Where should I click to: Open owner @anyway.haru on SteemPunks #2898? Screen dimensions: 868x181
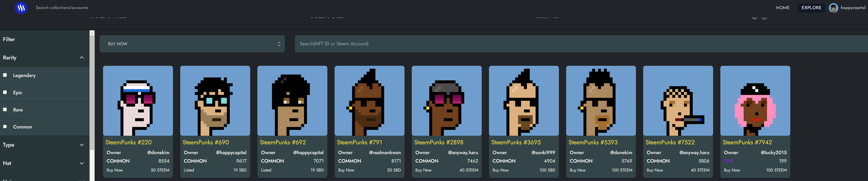(x=463, y=153)
